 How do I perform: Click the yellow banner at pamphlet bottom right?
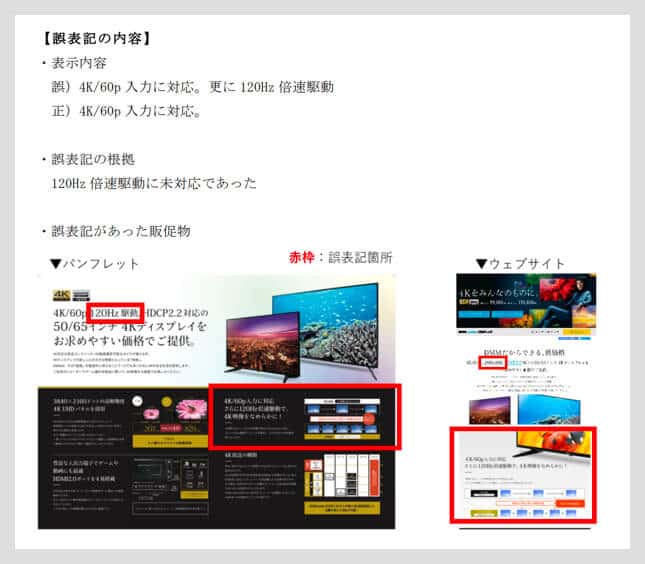[x=342, y=507]
